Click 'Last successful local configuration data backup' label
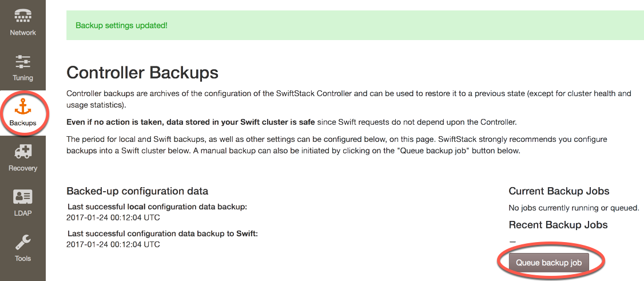644x281 pixels. [x=157, y=206]
